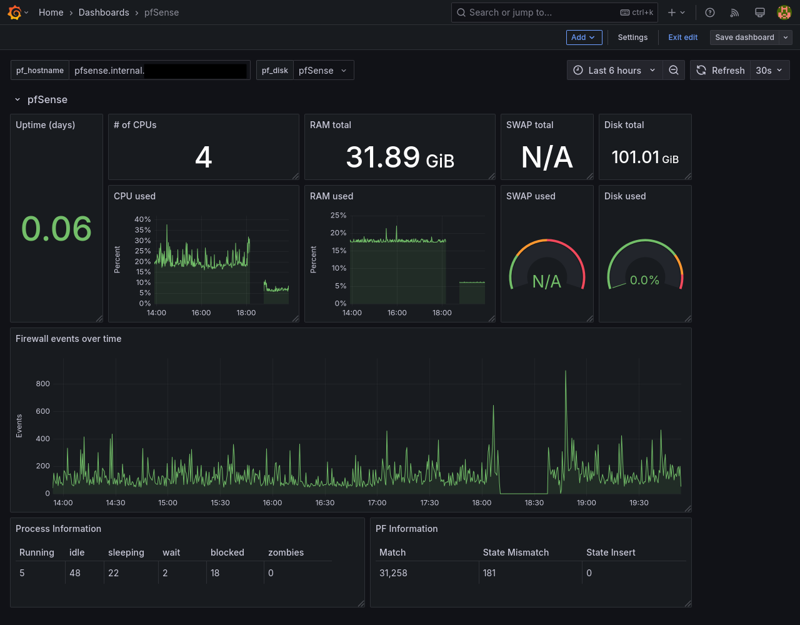800x625 pixels.
Task: Click the State Insert column header
Action: (x=611, y=553)
